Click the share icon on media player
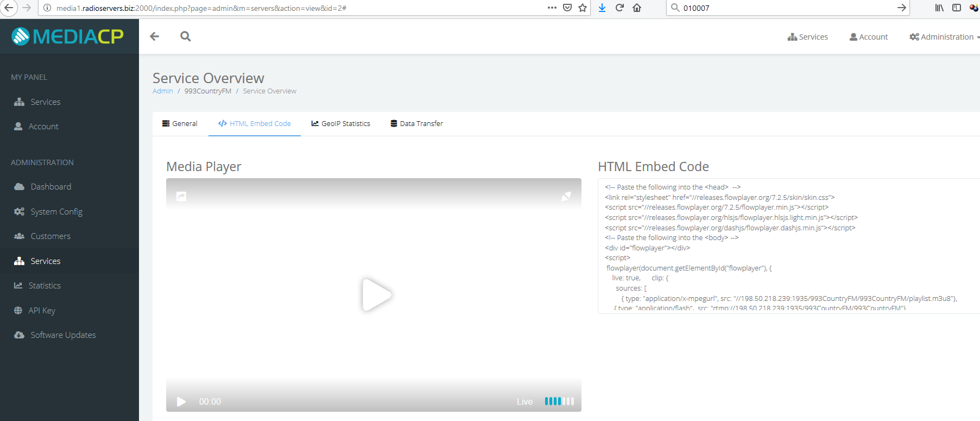980x421 pixels. 181,196
